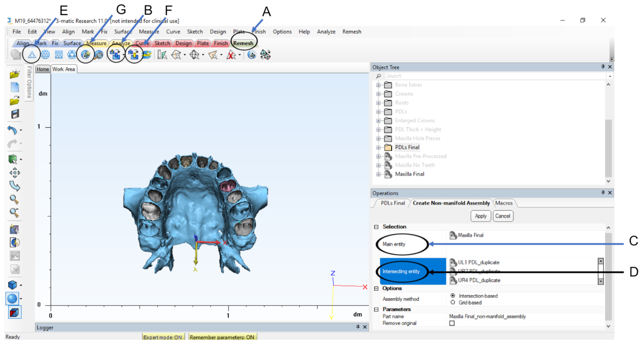Open the File menu

[x=17, y=31]
